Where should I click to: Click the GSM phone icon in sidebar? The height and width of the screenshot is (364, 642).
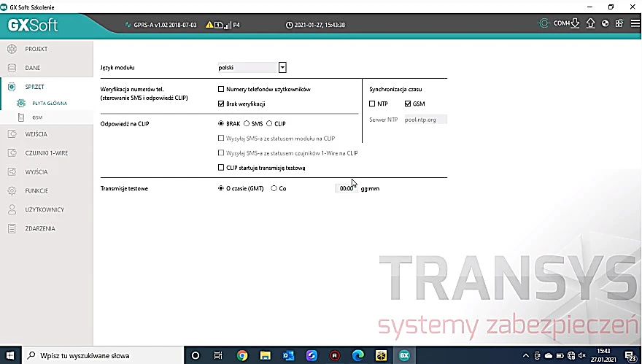(21, 117)
